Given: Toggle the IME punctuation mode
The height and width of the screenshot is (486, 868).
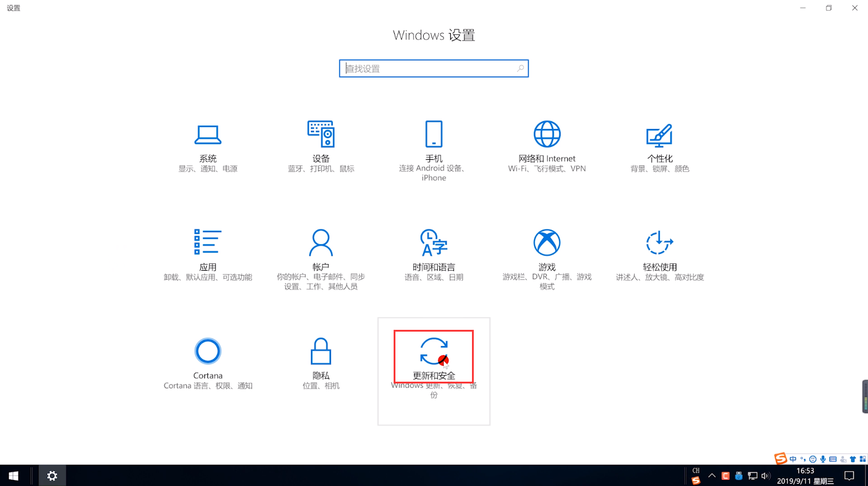Looking at the screenshot, I should coord(802,459).
